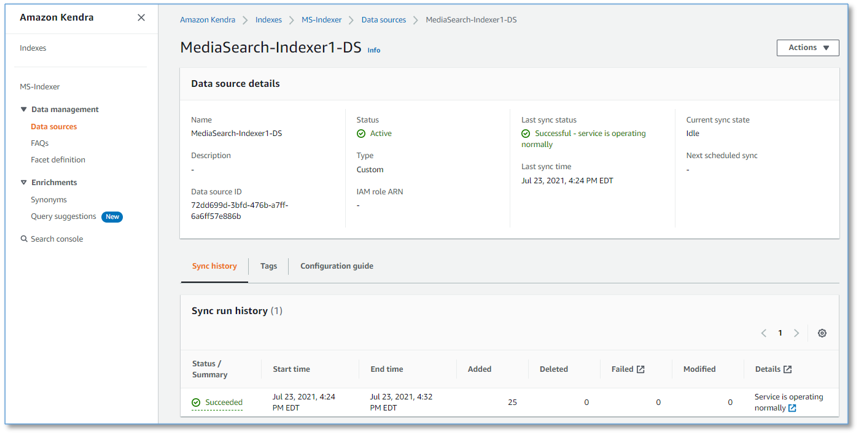Open the Actions dropdown
This screenshot has height=433, width=857.
pos(808,48)
